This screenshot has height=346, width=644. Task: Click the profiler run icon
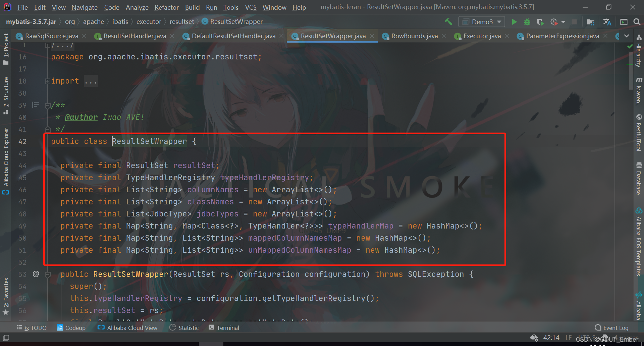tap(554, 22)
